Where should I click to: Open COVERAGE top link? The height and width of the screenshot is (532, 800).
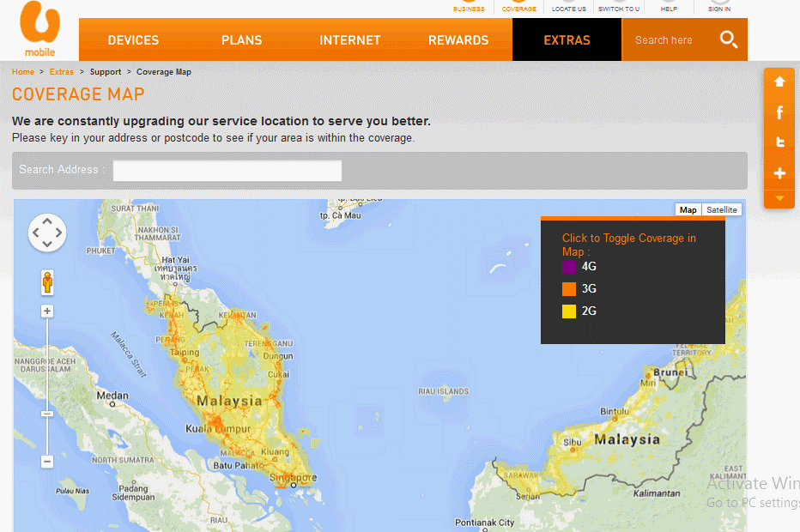coord(518,9)
